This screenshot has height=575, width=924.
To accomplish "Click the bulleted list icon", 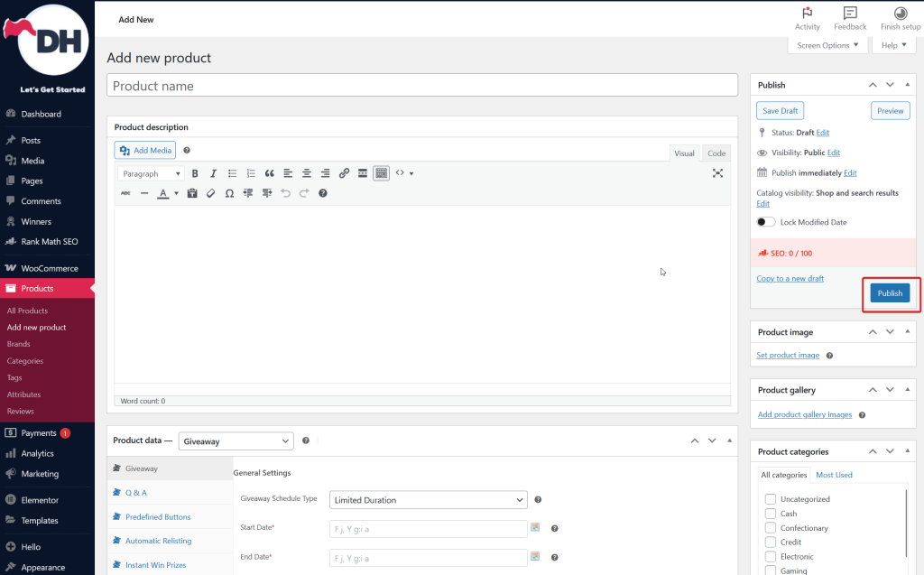I will pos(232,173).
